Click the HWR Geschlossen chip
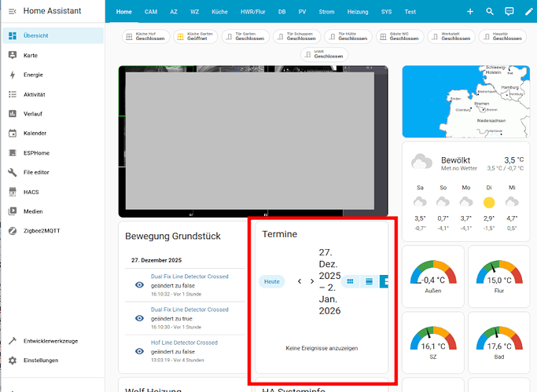Screen dimensions: 537x392 (x=325, y=54)
